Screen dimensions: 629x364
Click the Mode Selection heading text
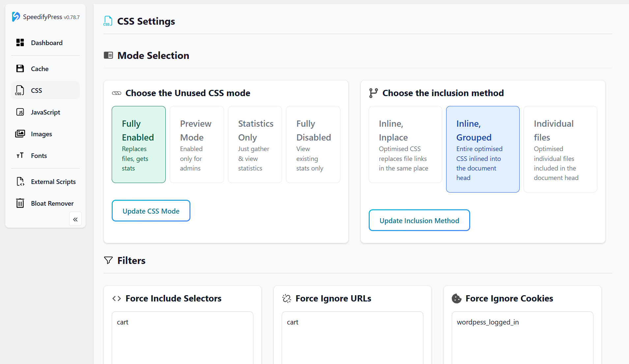pyautogui.click(x=153, y=55)
